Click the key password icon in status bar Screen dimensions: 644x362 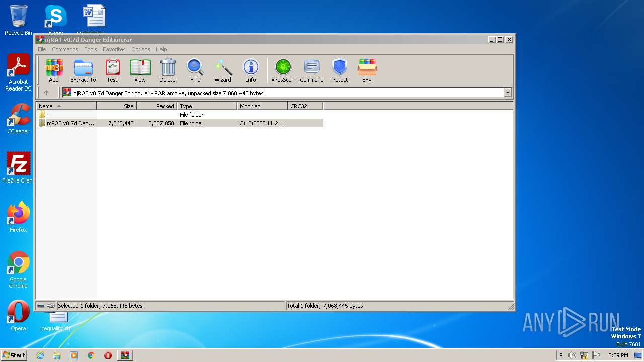(51, 306)
